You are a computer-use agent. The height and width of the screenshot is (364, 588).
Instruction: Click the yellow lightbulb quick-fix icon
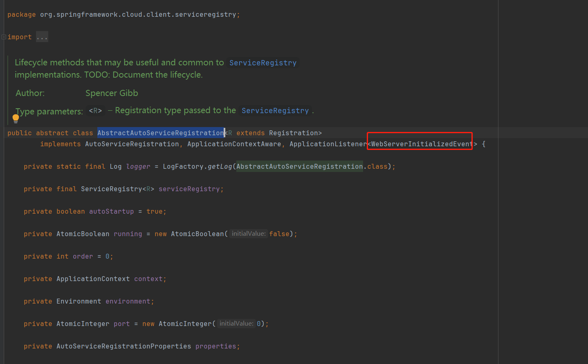tap(16, 118)
